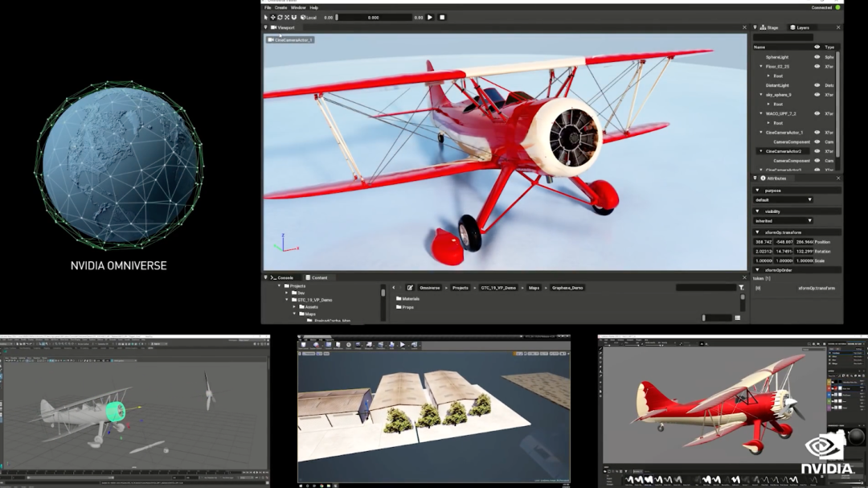
Task: Toggle visibility of CineCameraActor_1 in Stage
Action: [x=817, y=133]
